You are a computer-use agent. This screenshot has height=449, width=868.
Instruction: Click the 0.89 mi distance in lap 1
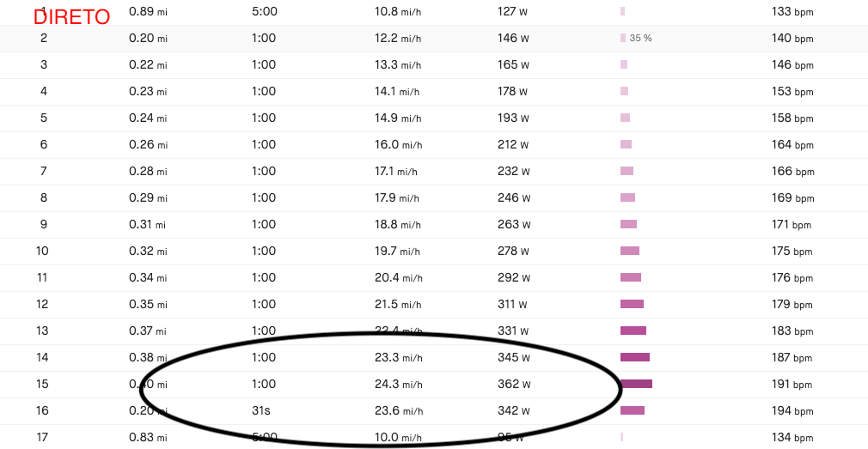pyautogui.click(x=148, y=12)
